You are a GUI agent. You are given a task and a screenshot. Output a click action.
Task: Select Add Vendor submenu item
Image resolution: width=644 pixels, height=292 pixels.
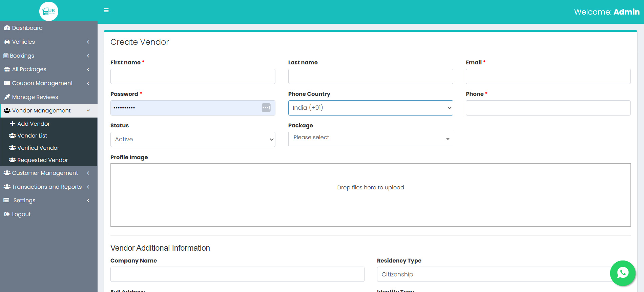point(49,124)
